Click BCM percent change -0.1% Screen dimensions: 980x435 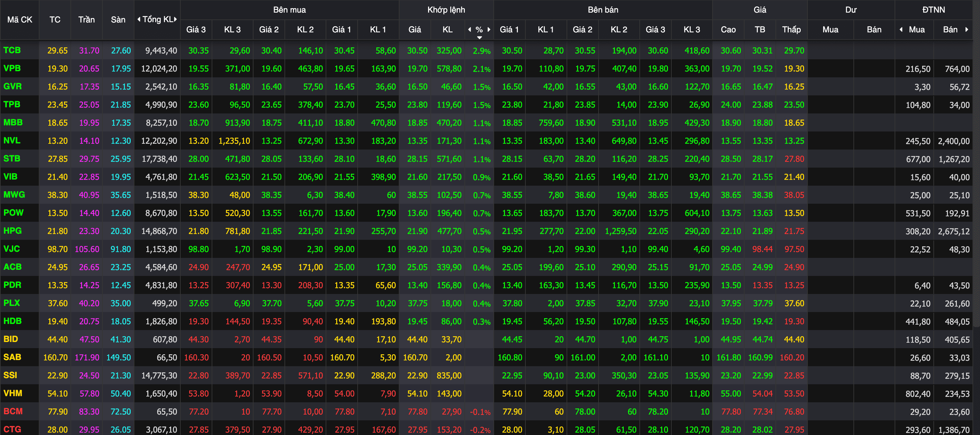pos(480,412)
